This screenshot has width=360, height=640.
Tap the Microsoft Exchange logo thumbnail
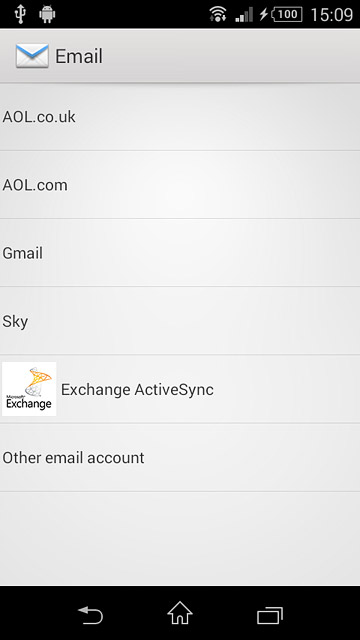29,389
